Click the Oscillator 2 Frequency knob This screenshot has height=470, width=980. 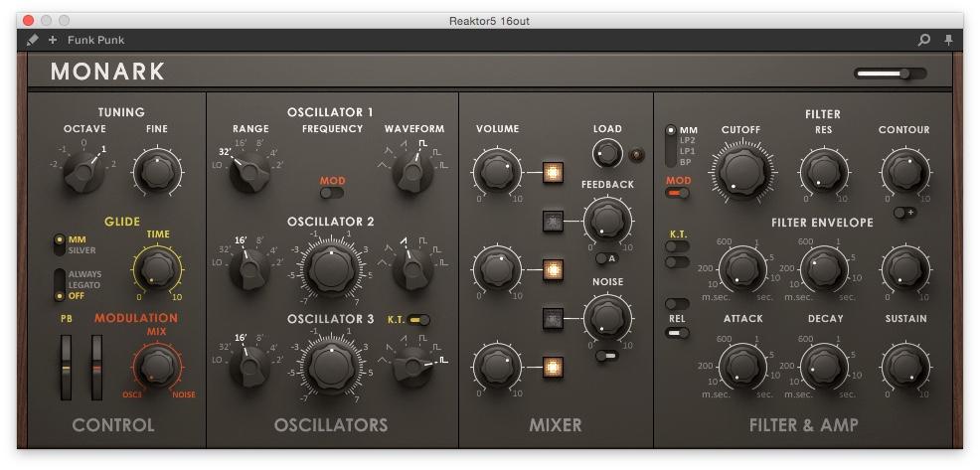click(331, 269)
